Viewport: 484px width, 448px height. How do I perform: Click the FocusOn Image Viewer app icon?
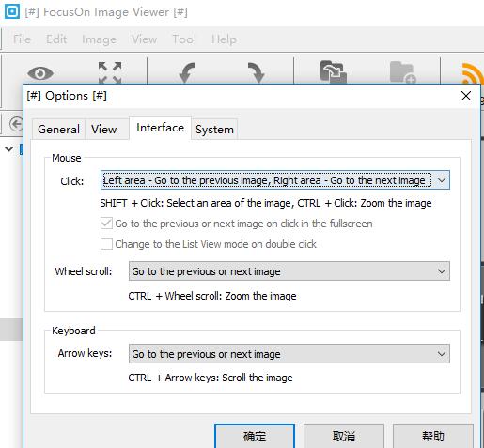point(12,11)
